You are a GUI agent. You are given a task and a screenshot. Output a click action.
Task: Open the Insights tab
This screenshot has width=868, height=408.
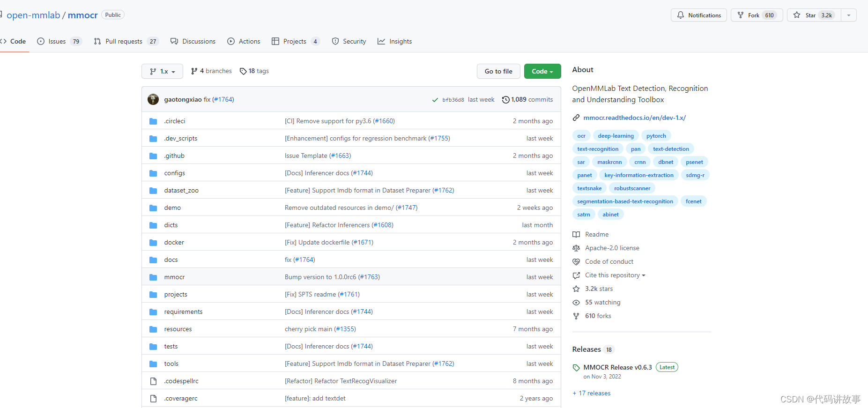point(395,41)
